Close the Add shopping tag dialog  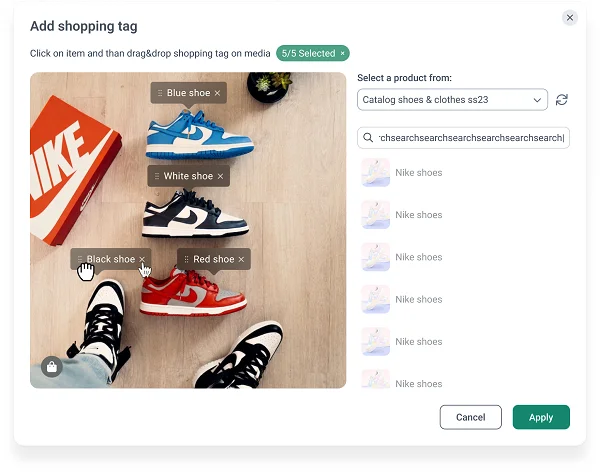point(570,17)
